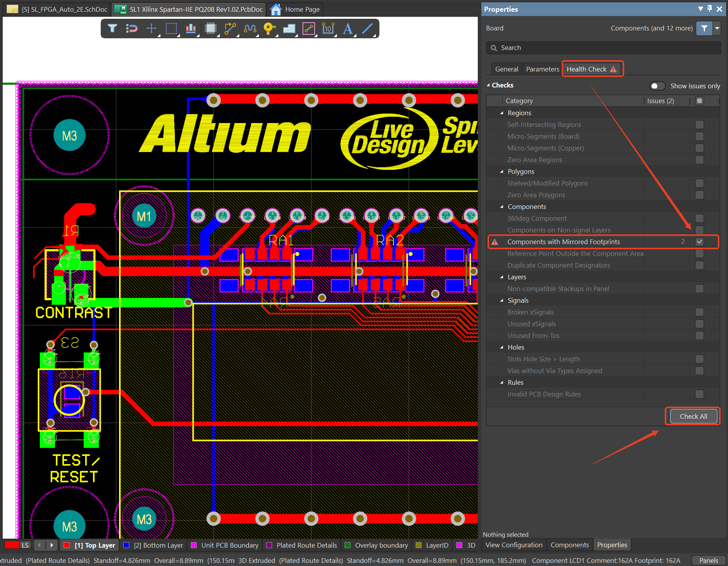Switch to the Components panel tab at the bottom
This screenshot has width=728, height=566.
pyautogui.click(x=570, y=545)
